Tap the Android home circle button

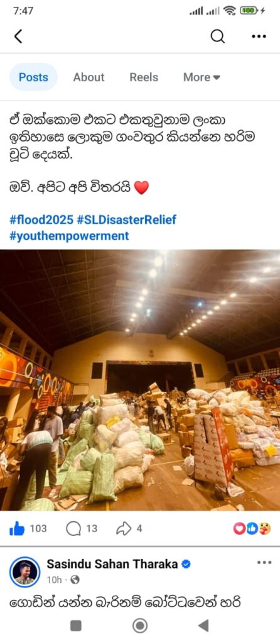140,626
